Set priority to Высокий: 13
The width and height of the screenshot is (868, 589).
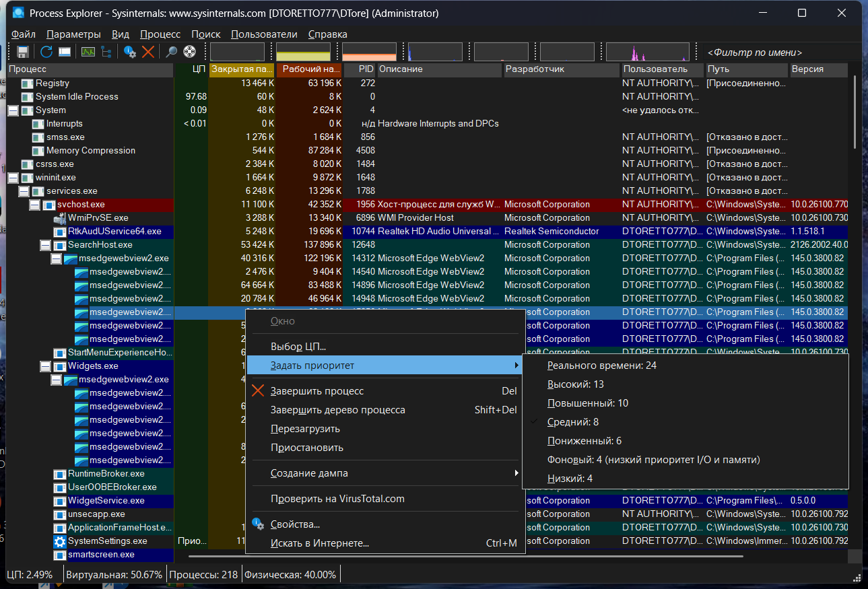(x=575, y=384)
